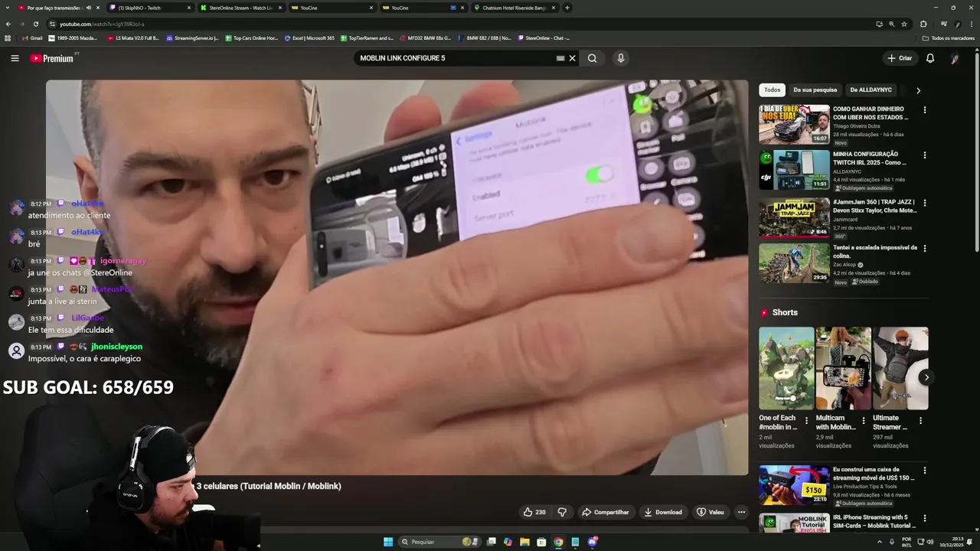This screenshot has height=551, width=980.
Task: Show the next Shorts with the arrow
Action: (926, 377)
